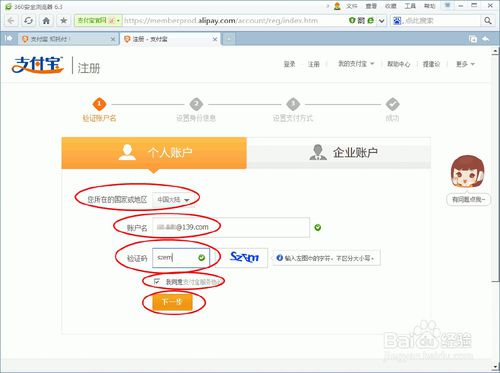
Task: Click the 支付宝 logo
Action: tap(37, 65)
